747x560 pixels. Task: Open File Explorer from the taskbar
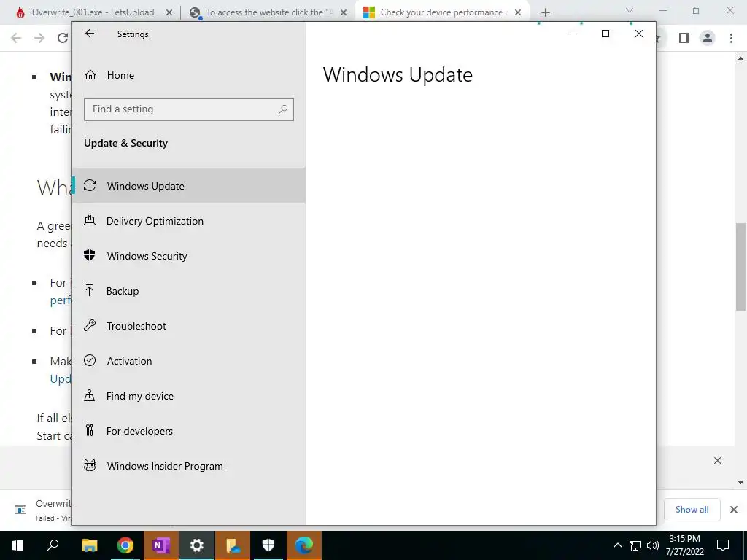89,545
